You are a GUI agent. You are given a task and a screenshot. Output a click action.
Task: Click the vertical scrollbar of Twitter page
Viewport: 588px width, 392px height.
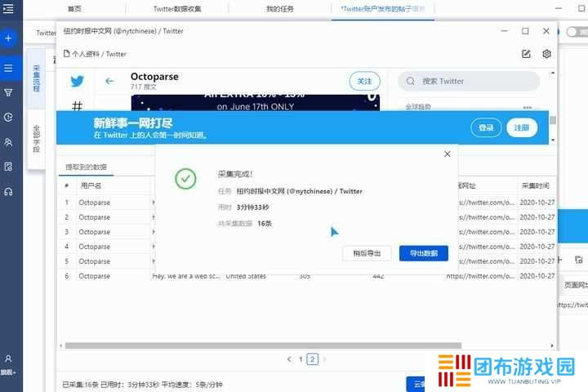(553, 120)
